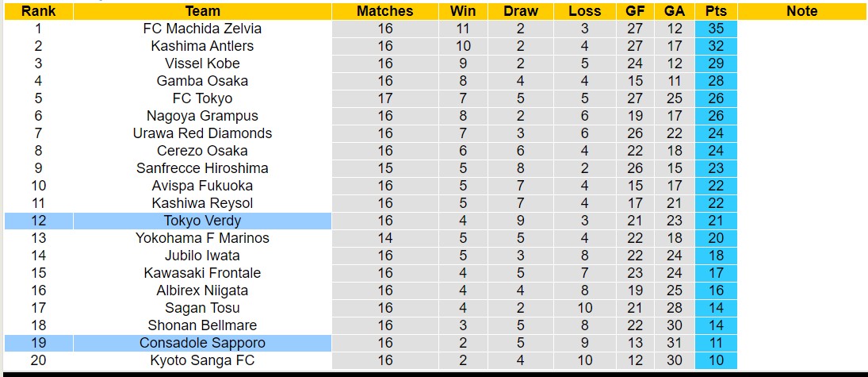Open the Urawa Red Diamonds entry
The height and width of the screenshot is (377, 868).
(x=202, y=133)
